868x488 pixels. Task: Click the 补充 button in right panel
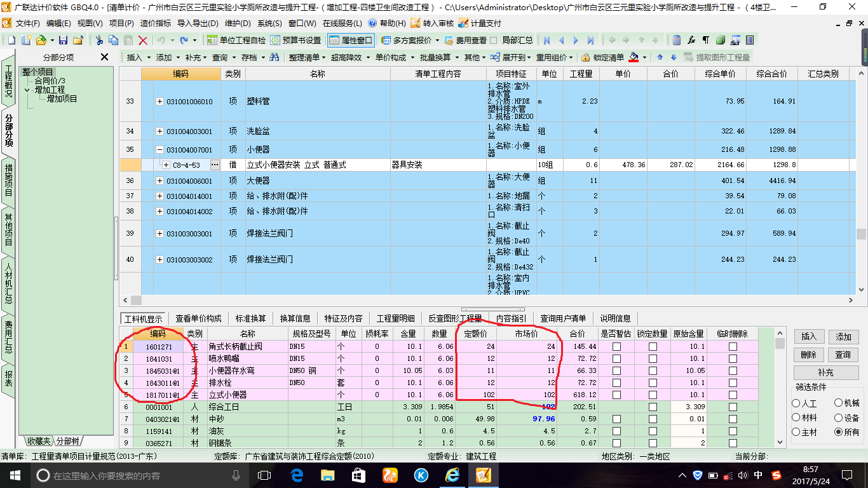[825, 372]
